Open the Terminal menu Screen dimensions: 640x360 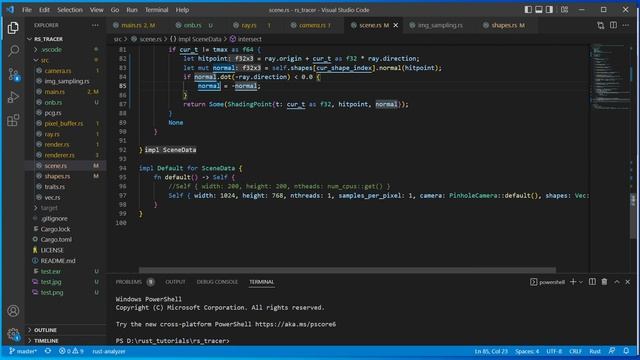click(156, 9)
